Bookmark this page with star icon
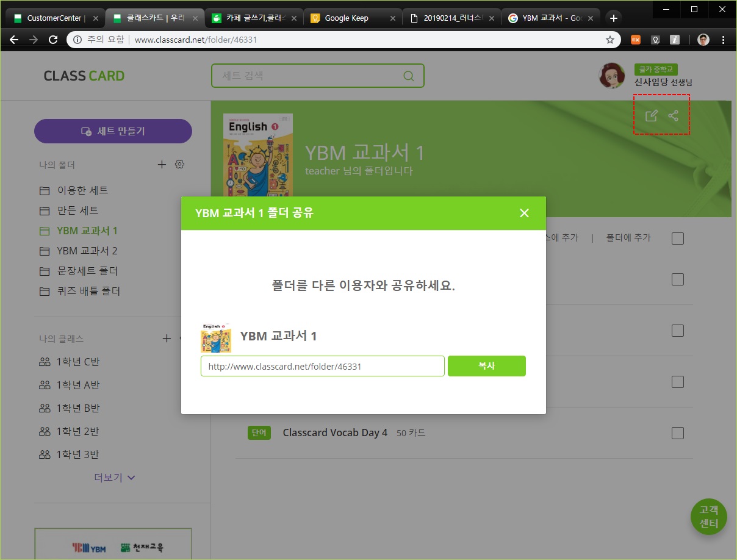The width and height of the screenshot is (737, 560). [x=609, y=40]
